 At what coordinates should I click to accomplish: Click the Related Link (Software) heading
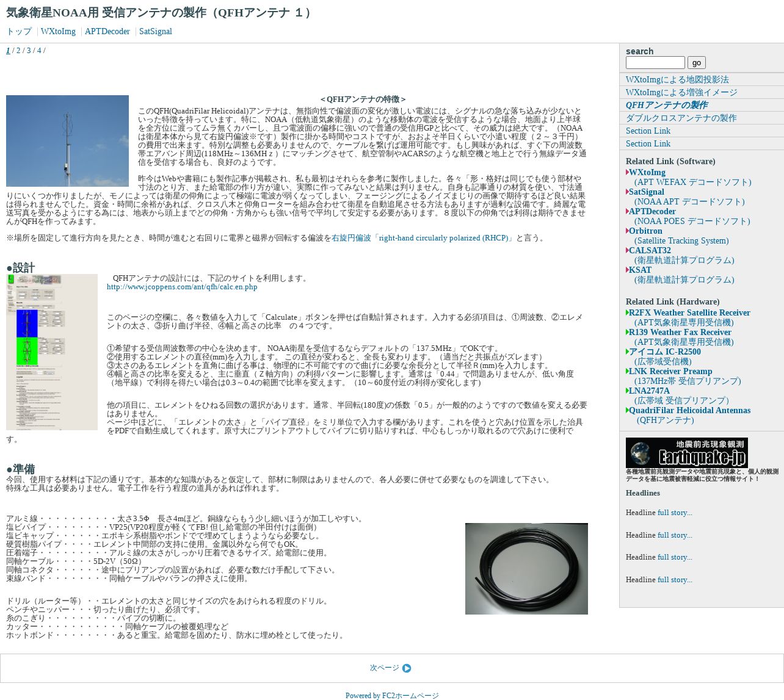[670, 162]
